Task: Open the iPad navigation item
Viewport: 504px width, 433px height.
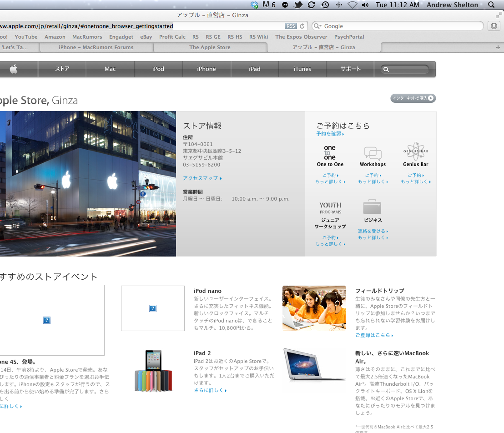Action: tap(255, 69)
